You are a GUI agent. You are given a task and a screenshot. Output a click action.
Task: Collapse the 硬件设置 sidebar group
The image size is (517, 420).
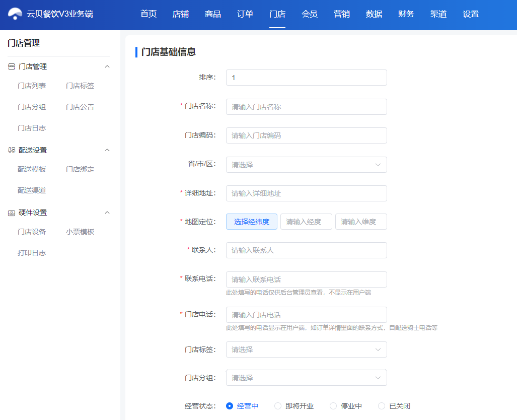[x=107, y=213]
